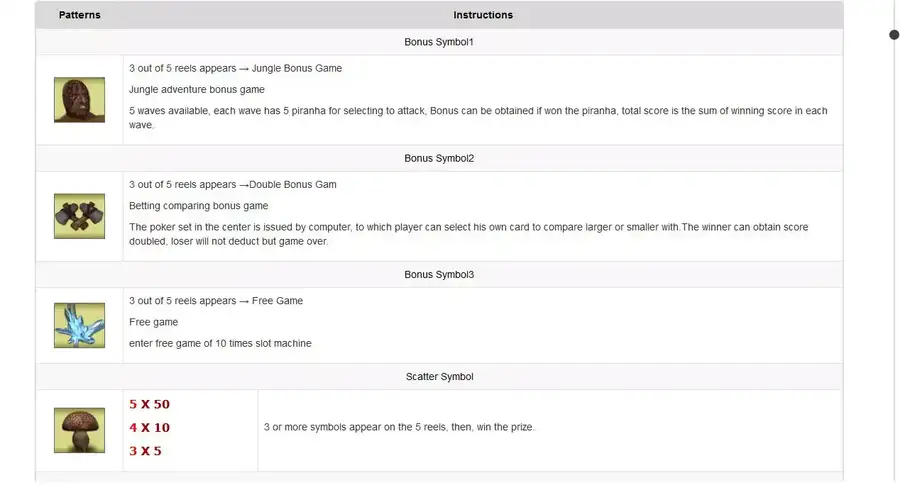The image size is (900, 485).
Task: Click the Betting comparing bonus game line
Action: (x=199, y=206)
